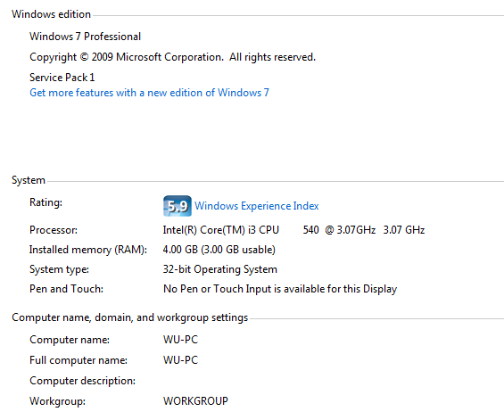Click the Pen and Touch availability text
The width and height of the screenshot is (504, 420).
point(280,289)
